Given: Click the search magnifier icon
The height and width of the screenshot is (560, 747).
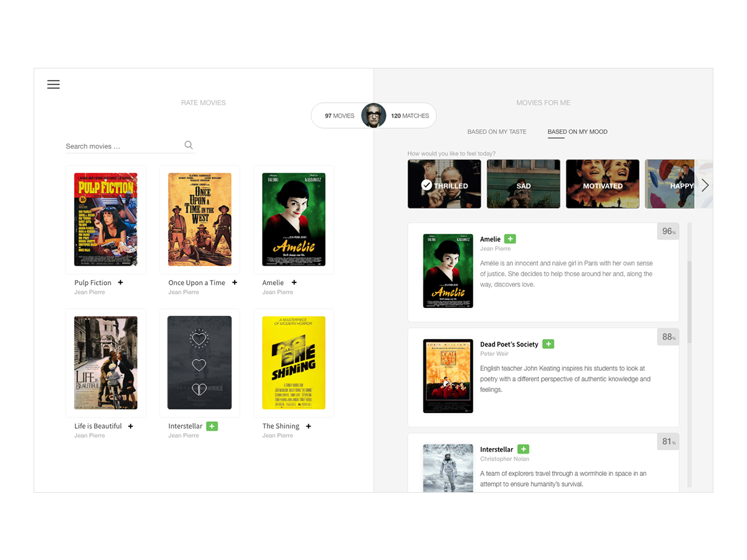Looking at the screenshot, I should coord(189,145).
